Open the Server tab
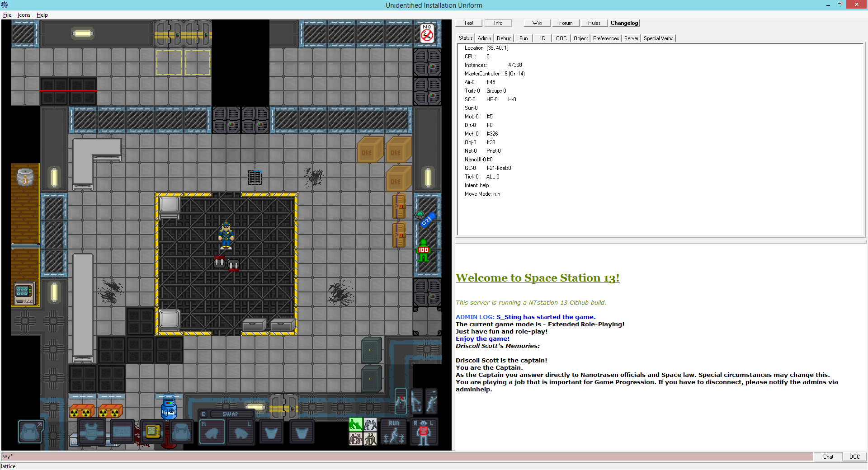This screenshot has width=868, height=470. [632, 38]
